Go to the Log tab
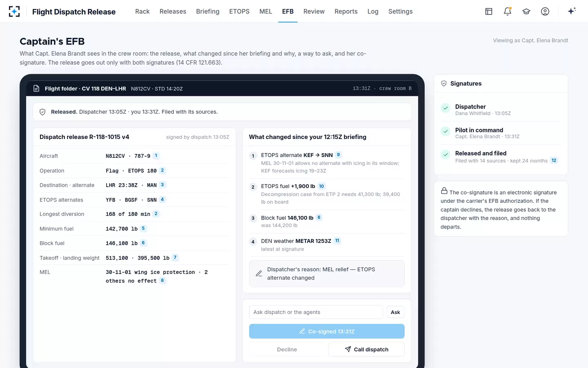 (x=373, y=11)
